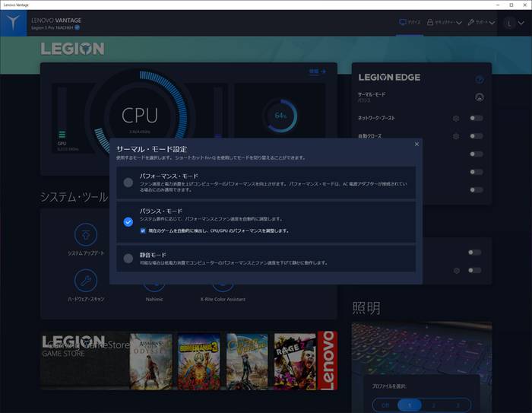Minimize the Lenovo Vantage window
This screenshot has width=532, height=413.
(x=498, y=5)
